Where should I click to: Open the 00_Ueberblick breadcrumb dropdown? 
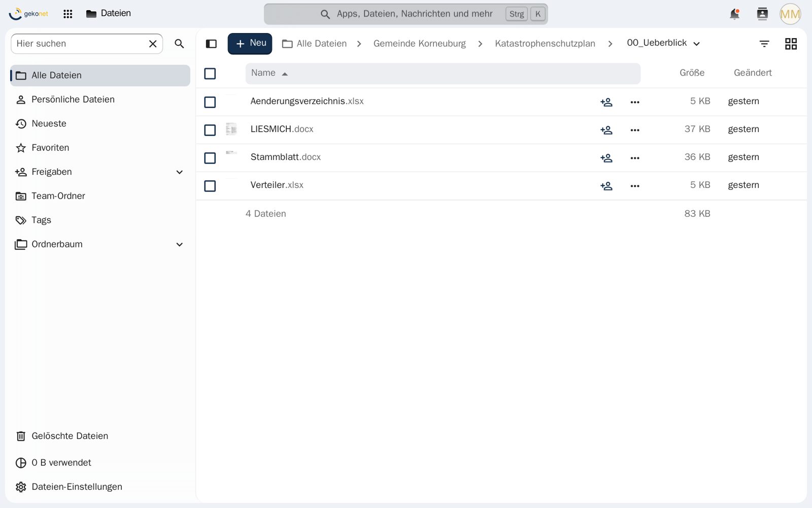[663, 43]
